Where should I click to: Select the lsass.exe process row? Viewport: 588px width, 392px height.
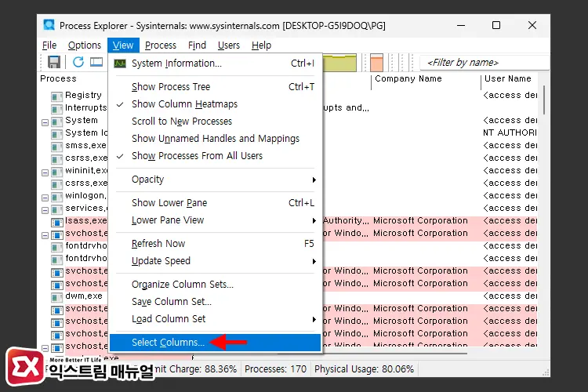85,220
